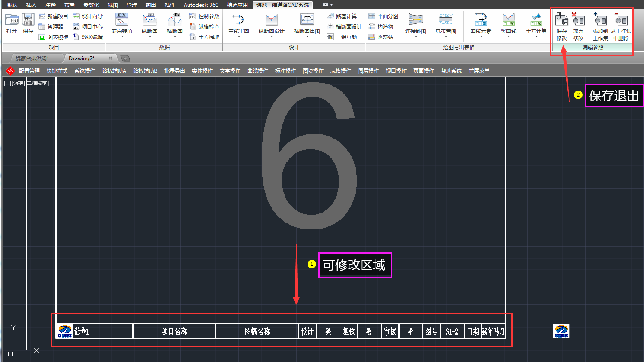Click 从工作集中删除 remove icon
Image resolution: width=644 pixels, height=362 pixels.
pyautogui.click(x=621, y=26)
